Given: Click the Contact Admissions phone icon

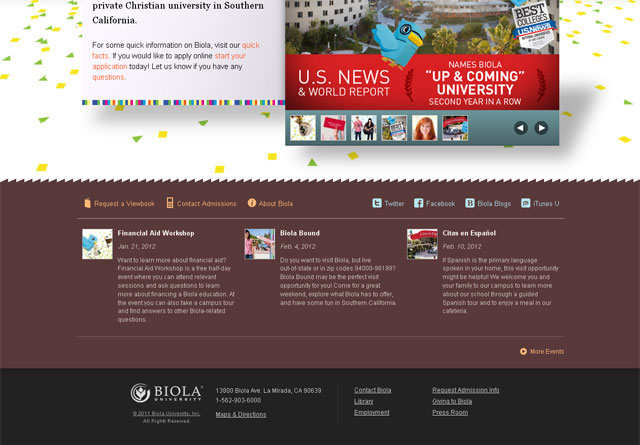Looking at the screenshot, I should point(170,203).
